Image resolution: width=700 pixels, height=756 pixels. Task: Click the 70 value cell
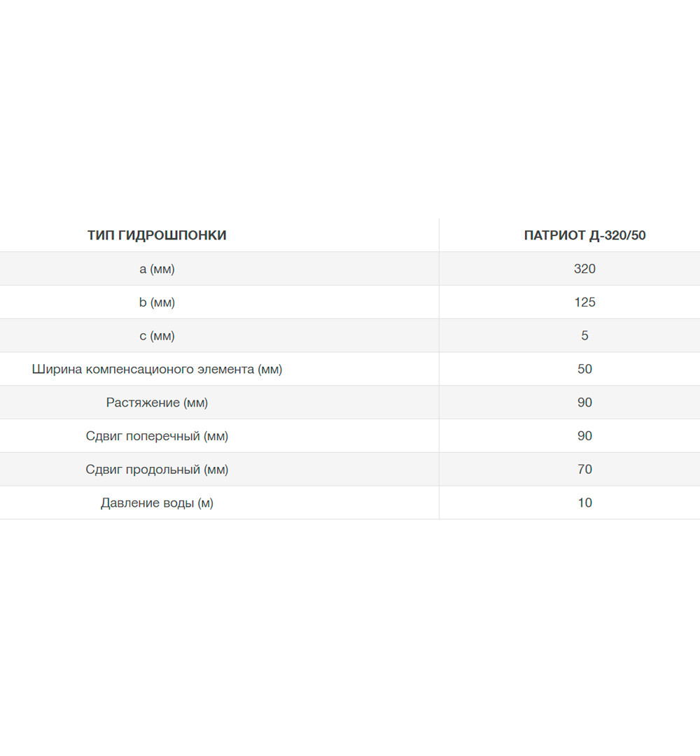pos(584,469)
